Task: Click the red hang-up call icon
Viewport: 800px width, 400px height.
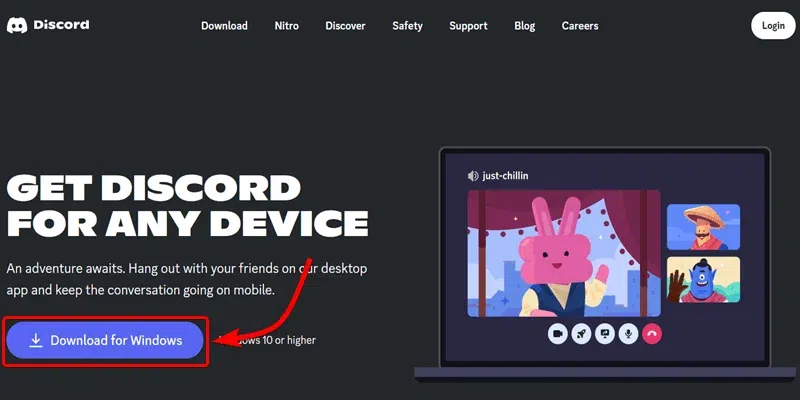Action: coord(652,334)
